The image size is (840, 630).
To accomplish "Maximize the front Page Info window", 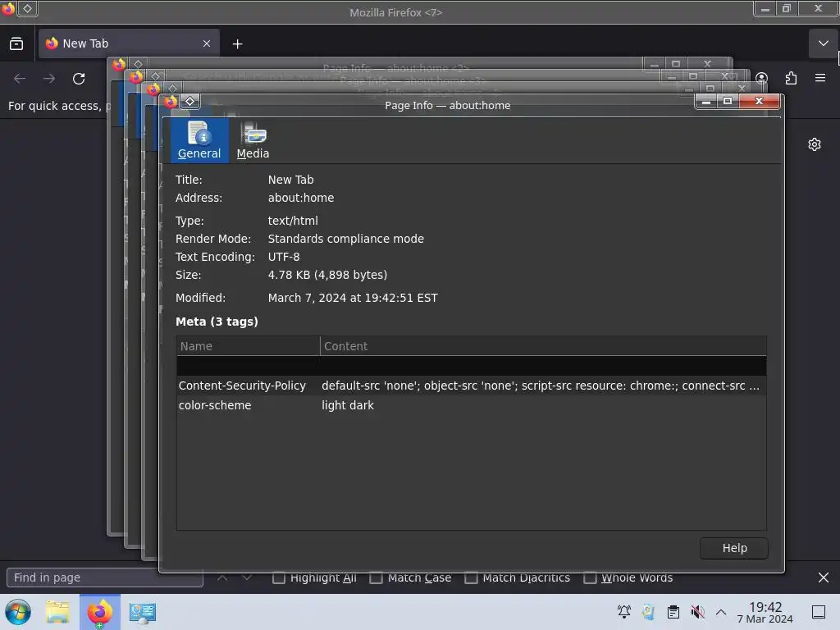I will [728, 101].
